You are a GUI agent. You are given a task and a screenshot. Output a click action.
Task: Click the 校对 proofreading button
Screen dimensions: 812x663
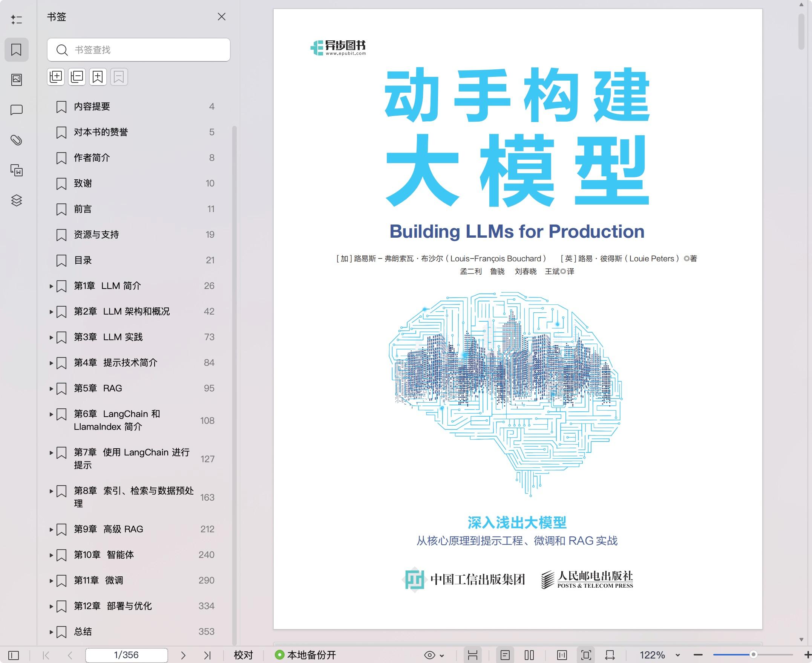244,655
